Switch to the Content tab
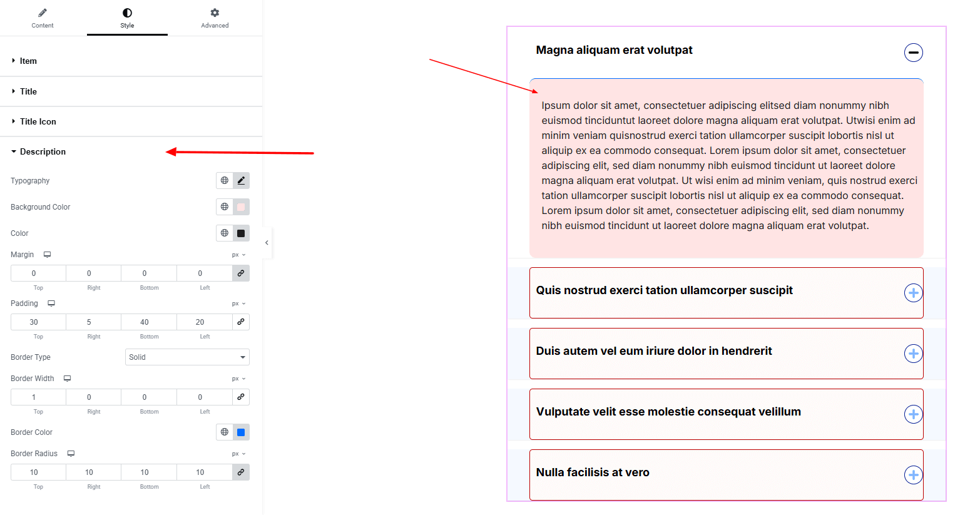 [43, 18]
